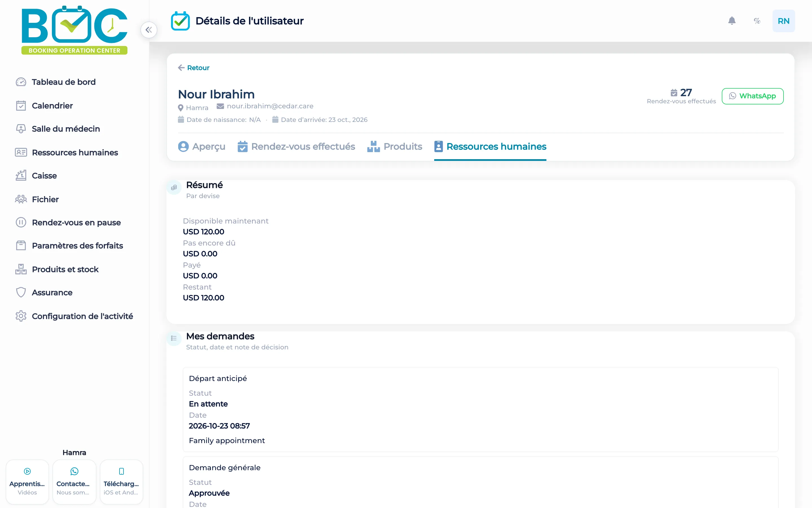Open the Apprentissage Vidéos card
Image resolution: width=812 pixels, height=508 pixels.
coord(27,482)
